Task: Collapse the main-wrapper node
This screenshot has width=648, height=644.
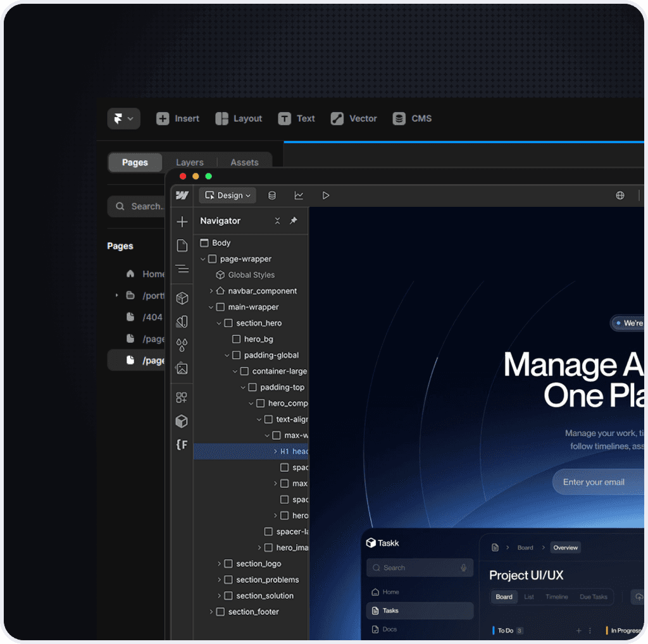Action: click(211, 307)
